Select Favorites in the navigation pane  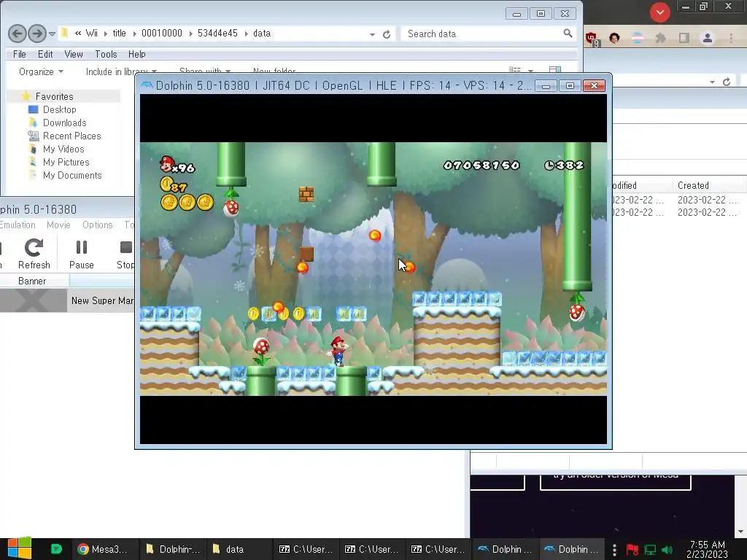click(54, 97)
